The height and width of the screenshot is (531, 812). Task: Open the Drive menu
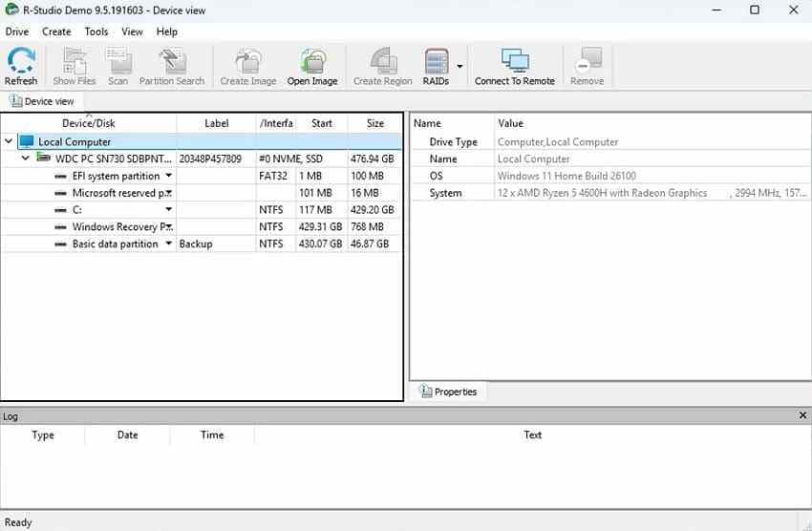(x=17, y=32)
